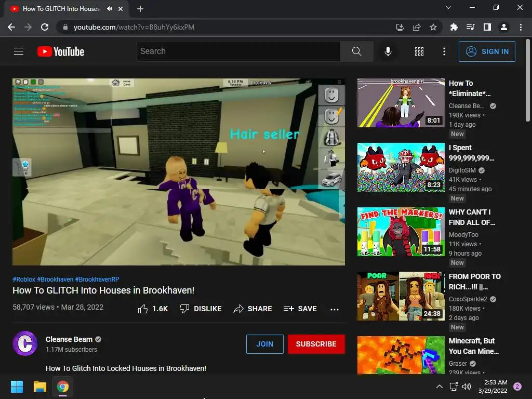Open the tab search chevron
The width and height of the screenshot is (532, 399).
coord(448,7)
